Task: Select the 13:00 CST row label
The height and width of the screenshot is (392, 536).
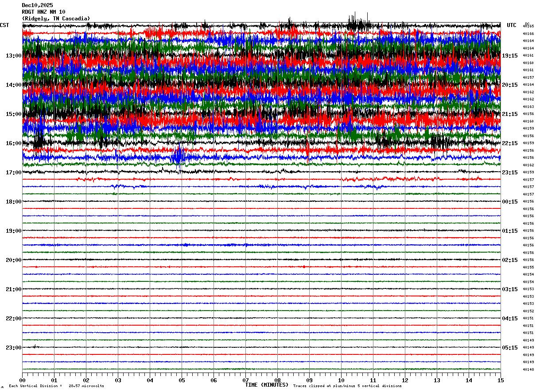Action: pyautogui.click(x=13, y=56)
